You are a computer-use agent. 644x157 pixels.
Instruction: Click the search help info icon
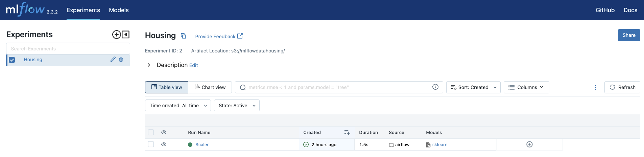click(x=435, y=87)
